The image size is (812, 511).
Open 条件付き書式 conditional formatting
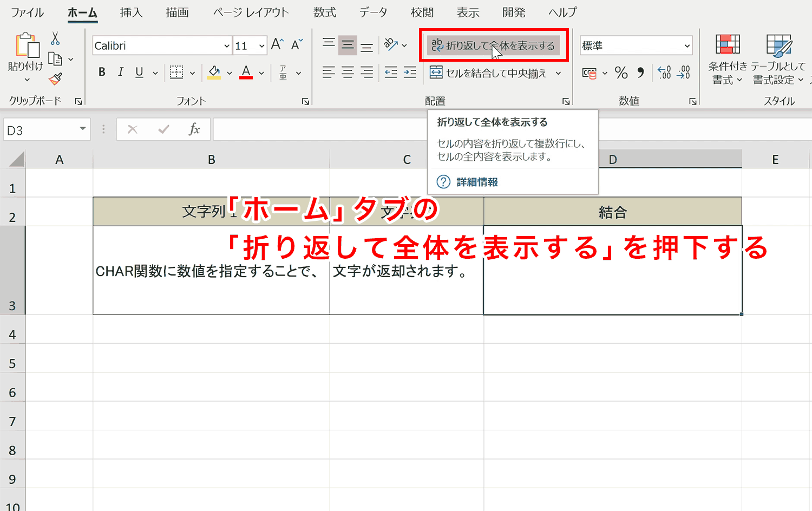coord(728,60)
